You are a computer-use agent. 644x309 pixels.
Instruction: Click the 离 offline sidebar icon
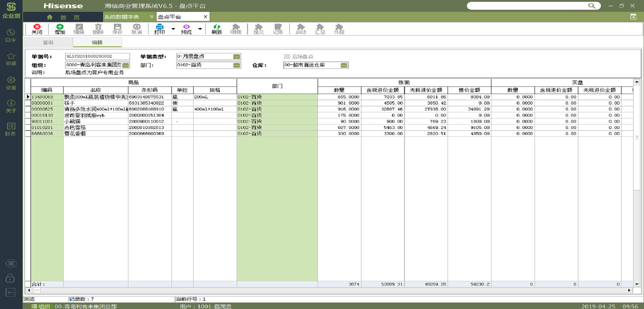click(11, 263)
